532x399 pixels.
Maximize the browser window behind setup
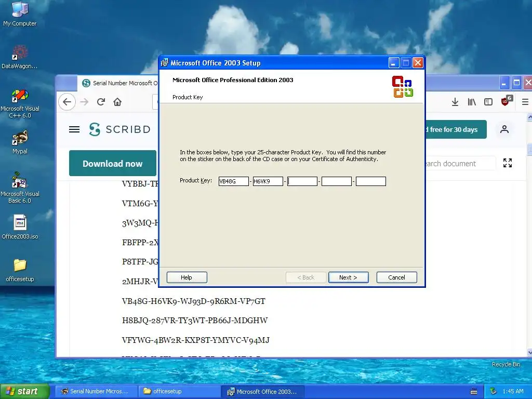(516, 83)
